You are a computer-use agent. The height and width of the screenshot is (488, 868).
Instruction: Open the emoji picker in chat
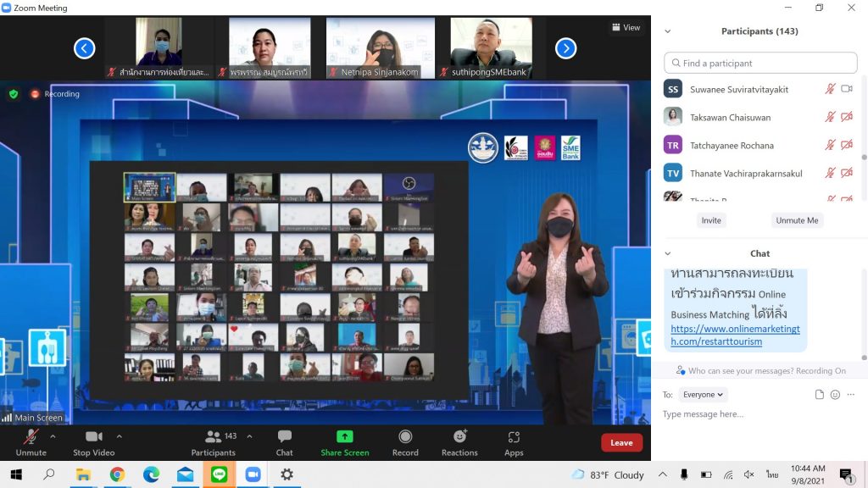point(835,395)
